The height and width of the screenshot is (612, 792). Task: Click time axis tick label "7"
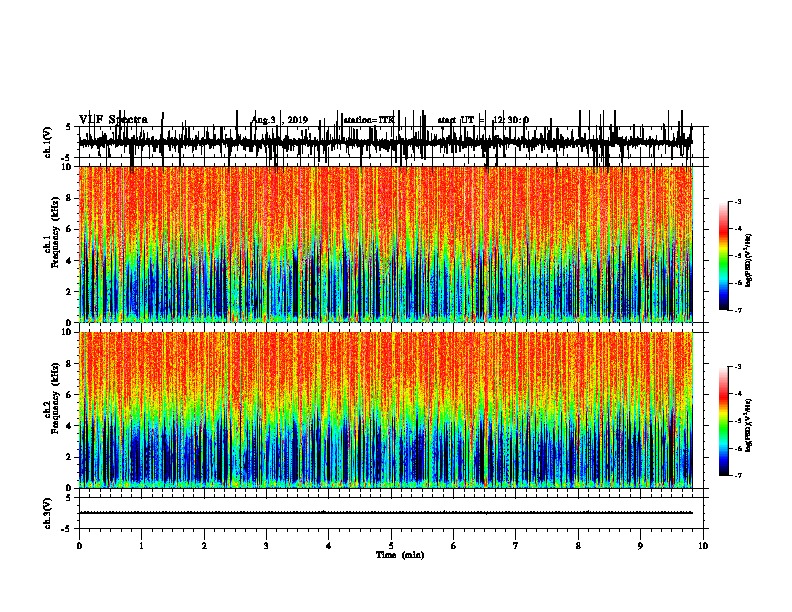(516, 546)
